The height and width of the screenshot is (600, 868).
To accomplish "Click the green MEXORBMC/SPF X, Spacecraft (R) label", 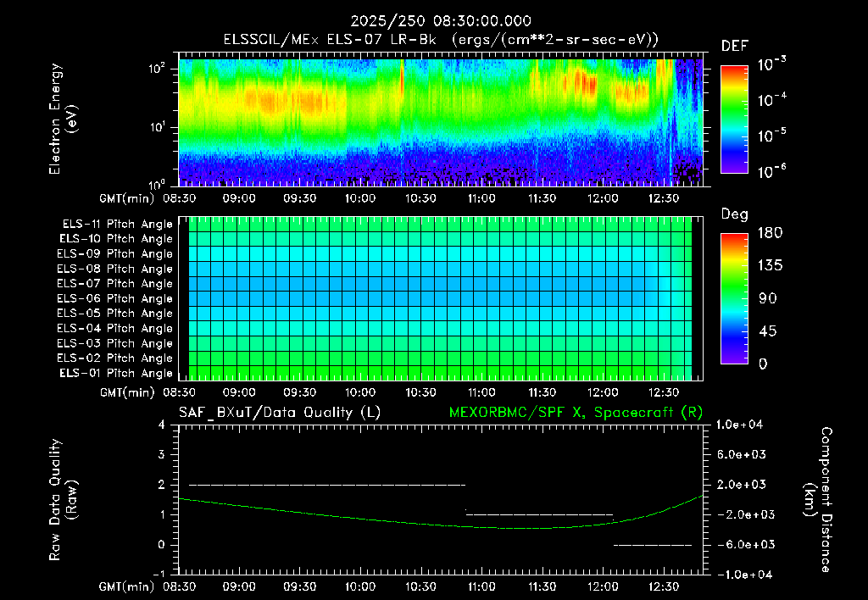I will coord(576,413).
